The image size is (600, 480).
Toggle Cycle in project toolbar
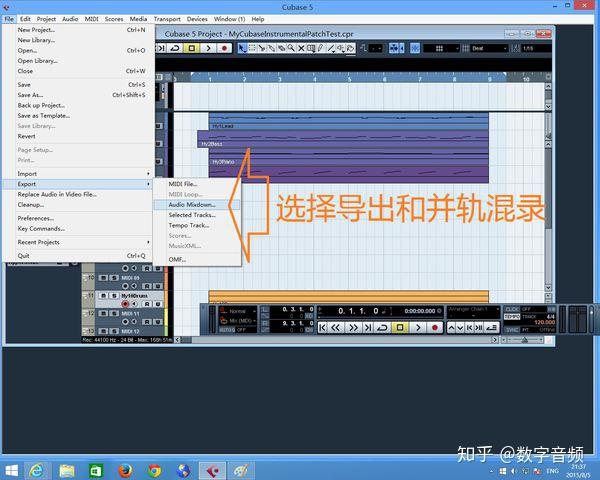coord(175,48)
